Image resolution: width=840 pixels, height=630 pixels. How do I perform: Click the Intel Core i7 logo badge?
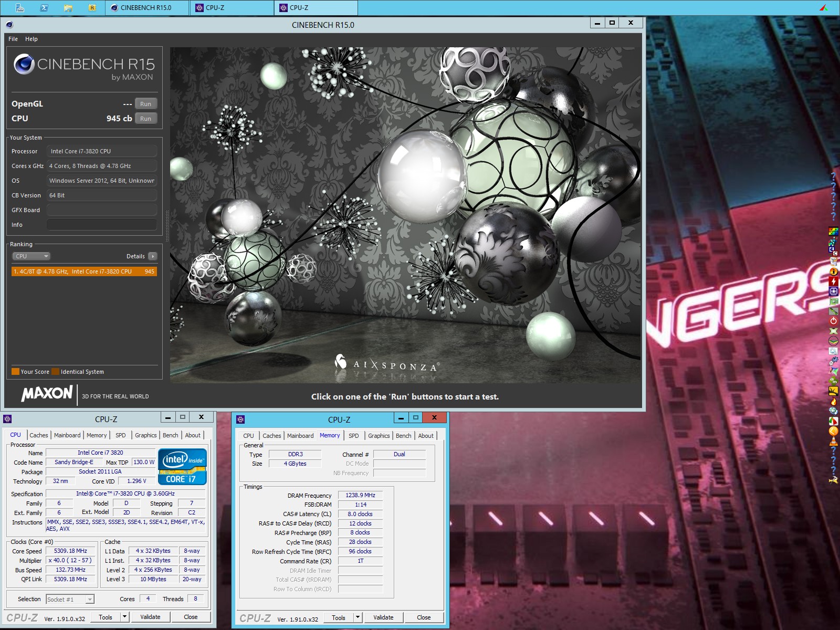coord(182,466)
